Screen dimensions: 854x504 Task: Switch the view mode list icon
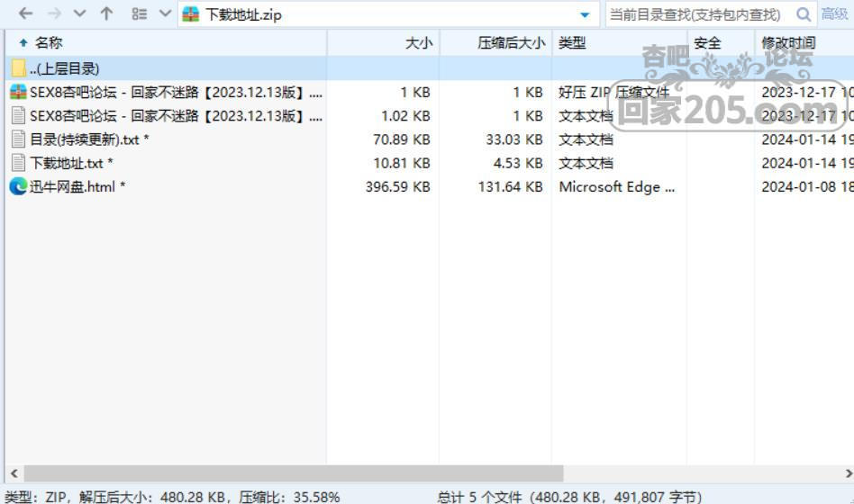[x=140, y=14]
